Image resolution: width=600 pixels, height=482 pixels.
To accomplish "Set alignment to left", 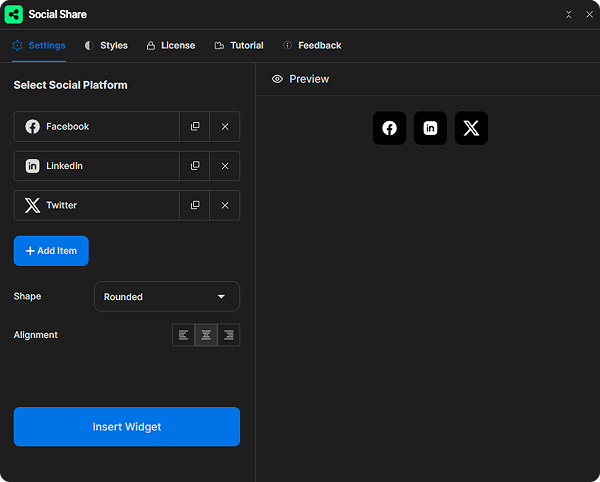I will [x=183, y=335].
